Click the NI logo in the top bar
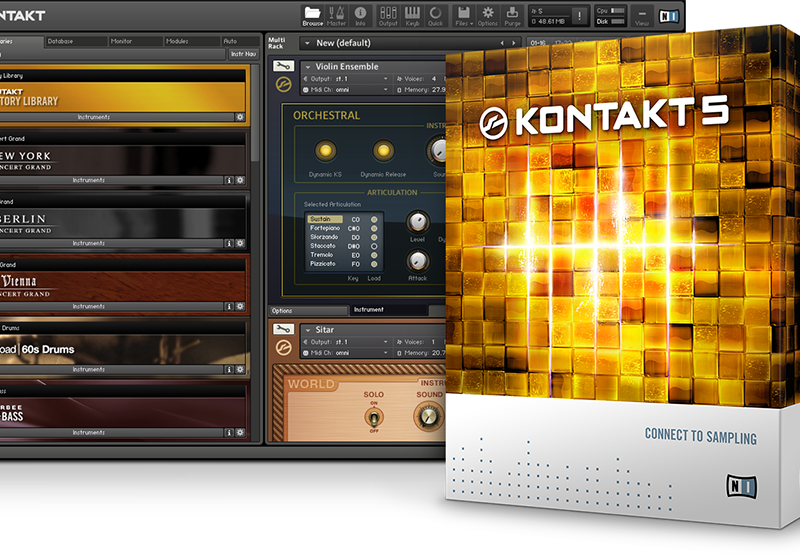Screen dimensions: 800x555 coord(669,16)
